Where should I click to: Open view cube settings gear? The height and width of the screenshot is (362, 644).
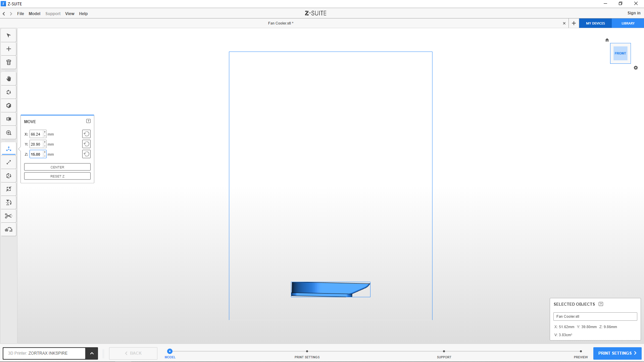click(x=636, y=68)
